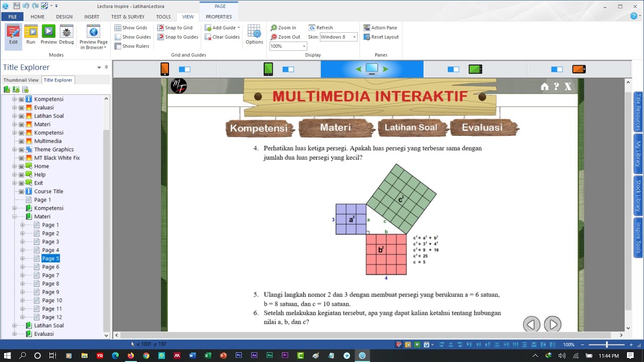Screen dimensions: 644x362
Task: Toggle inheritance switch beside tablet landscape view
Action: (454, 69)
